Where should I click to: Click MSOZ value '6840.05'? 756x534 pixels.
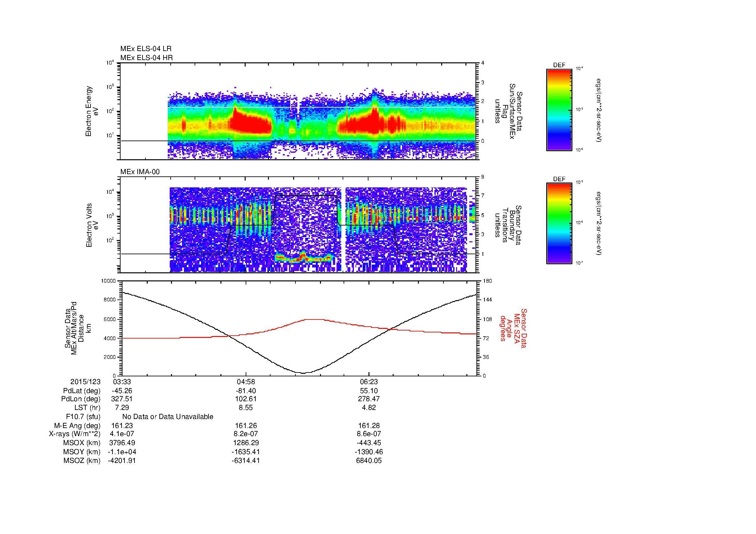coord(369,461)
